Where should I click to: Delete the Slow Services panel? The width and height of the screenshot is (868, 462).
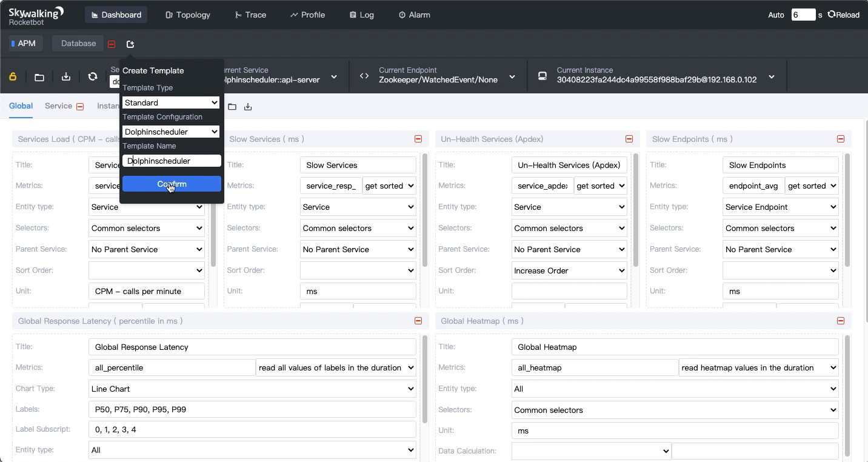418,139
